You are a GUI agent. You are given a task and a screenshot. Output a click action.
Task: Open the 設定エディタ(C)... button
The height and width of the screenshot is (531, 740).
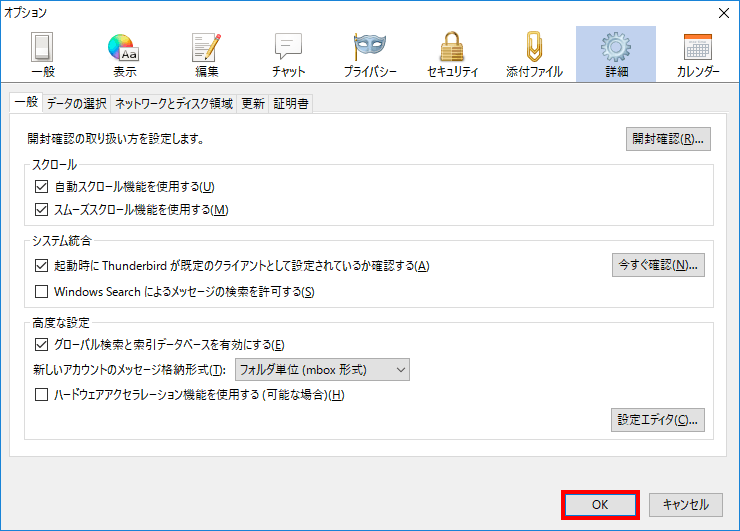658,420
